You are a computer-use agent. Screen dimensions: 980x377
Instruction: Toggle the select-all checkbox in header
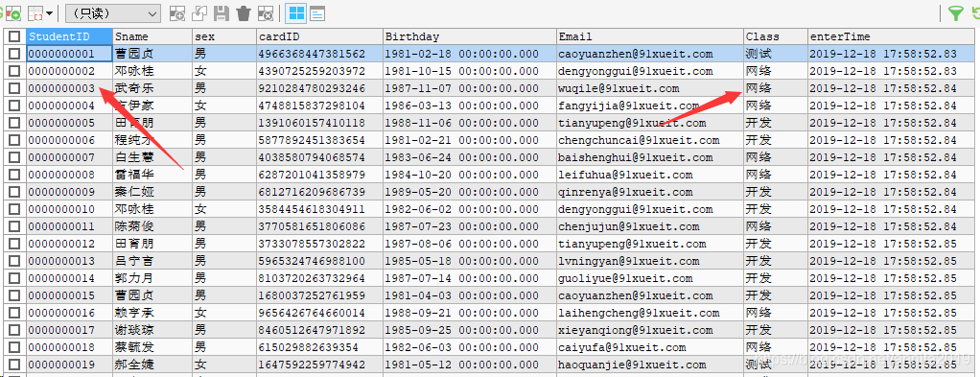coord(14,36)
